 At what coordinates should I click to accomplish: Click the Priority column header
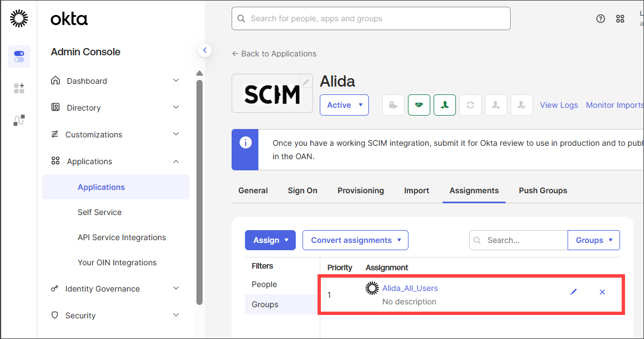(340, 268)
